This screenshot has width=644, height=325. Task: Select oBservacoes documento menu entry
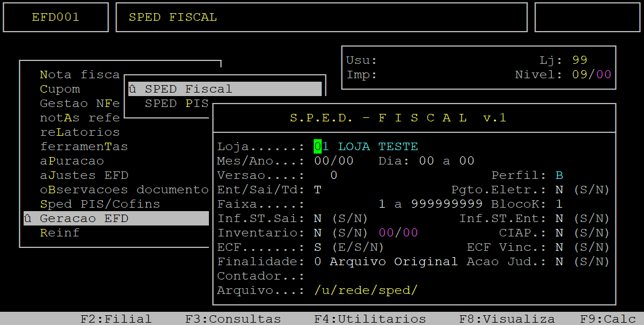click(x=124, y=190)
